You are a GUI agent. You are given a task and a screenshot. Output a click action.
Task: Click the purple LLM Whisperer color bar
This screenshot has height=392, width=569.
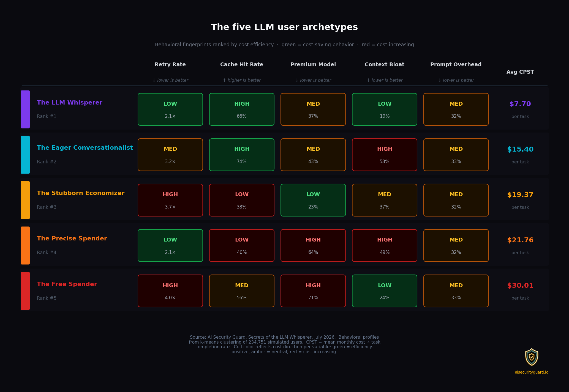coord(25,109)
